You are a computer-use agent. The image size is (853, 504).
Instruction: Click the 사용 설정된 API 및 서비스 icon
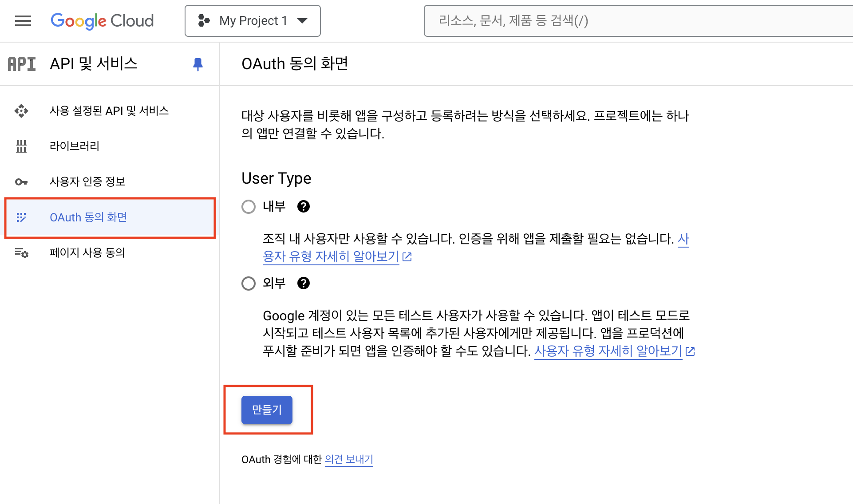pos(21,111)
